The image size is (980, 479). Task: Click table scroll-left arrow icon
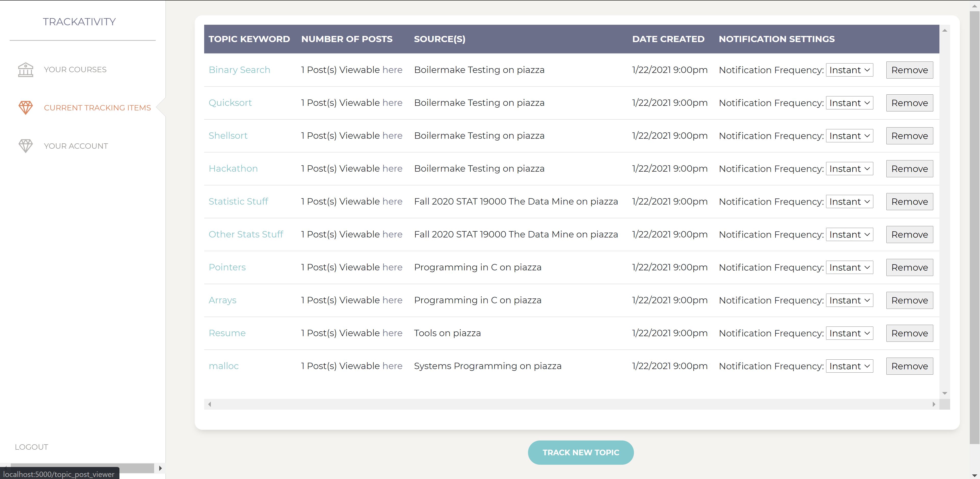coord(210,404)
